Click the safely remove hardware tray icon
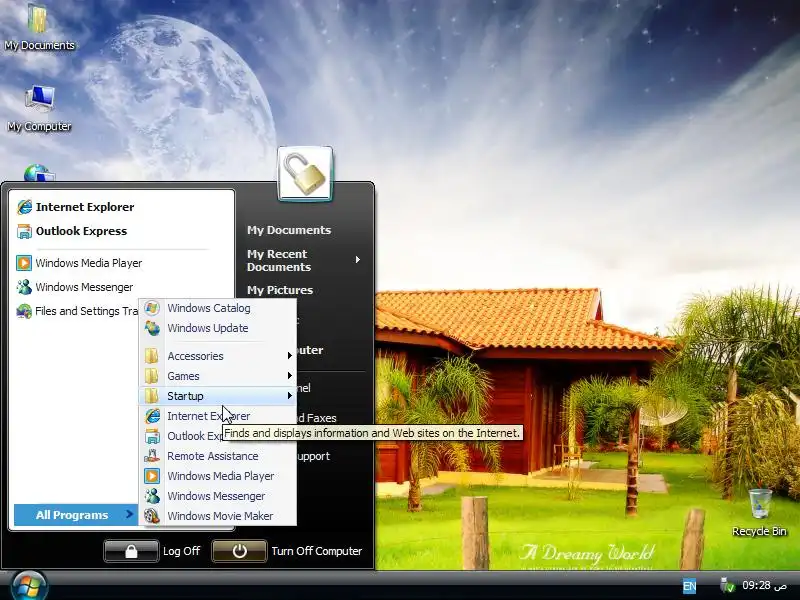Viewport: 800px width, 600px height. pos(727,585)
